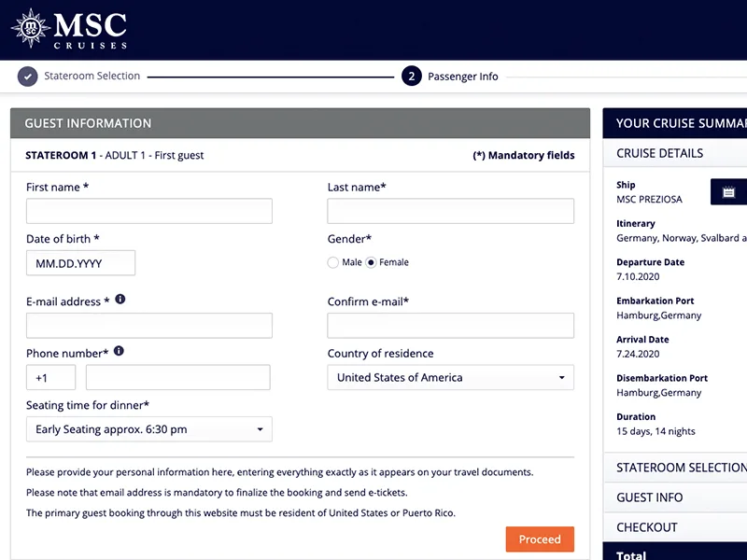Open the Seating time for dinner dropdown
This screenshot has width=747, height=560.
pyautogui.click(x=149, y=429)
